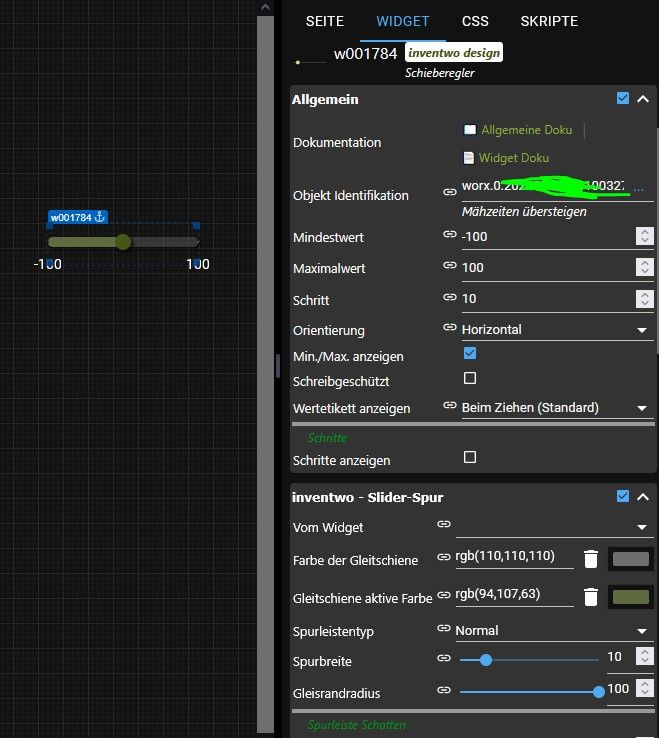Click the link icon beside Objekt Identifikation
The width and height of the screenshot is (659, 738).
[x=450, y=192]
